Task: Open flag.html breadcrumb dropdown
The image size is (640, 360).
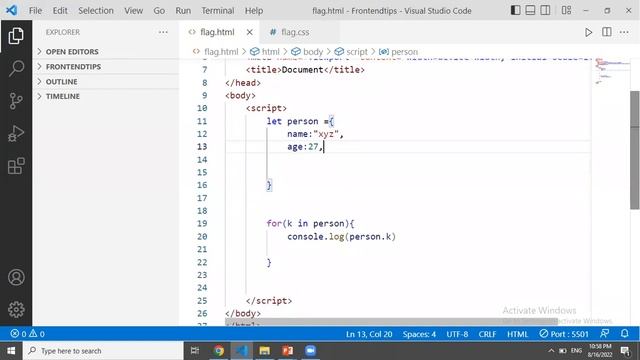Action: click(x=216, y=52)
